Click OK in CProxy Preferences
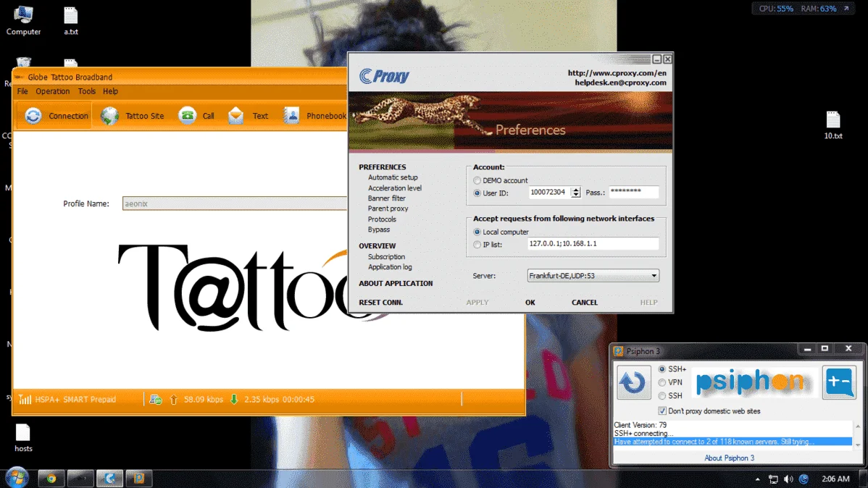The height and width of the screenshot is (488, 868). [x=530, y=303]
